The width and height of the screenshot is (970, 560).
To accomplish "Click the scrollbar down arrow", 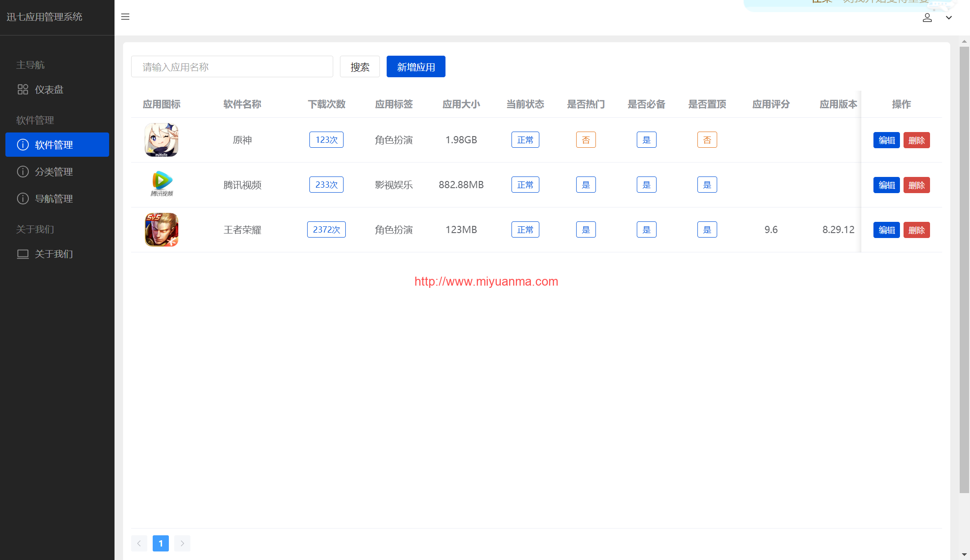I will 964,555.
